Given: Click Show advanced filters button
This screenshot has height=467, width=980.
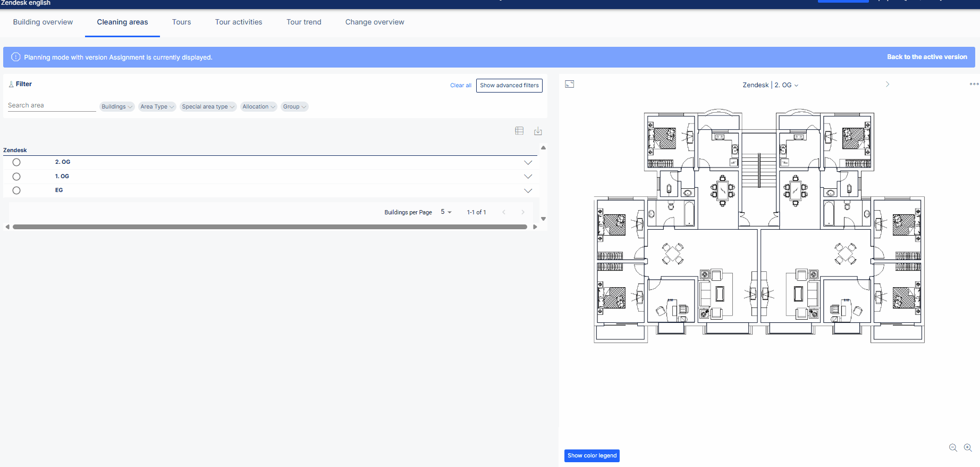Looking at the screenshot, I should click(509, 85).
